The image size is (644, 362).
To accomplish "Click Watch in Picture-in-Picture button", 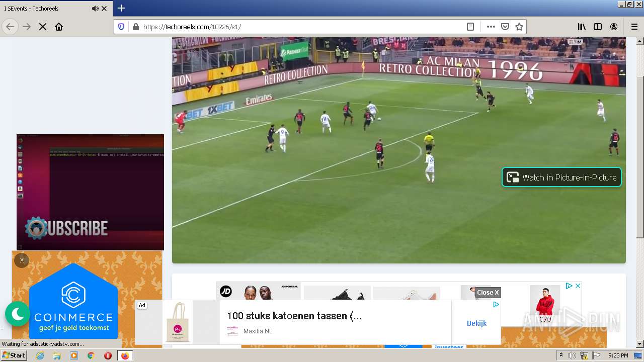I will point(561,177).
